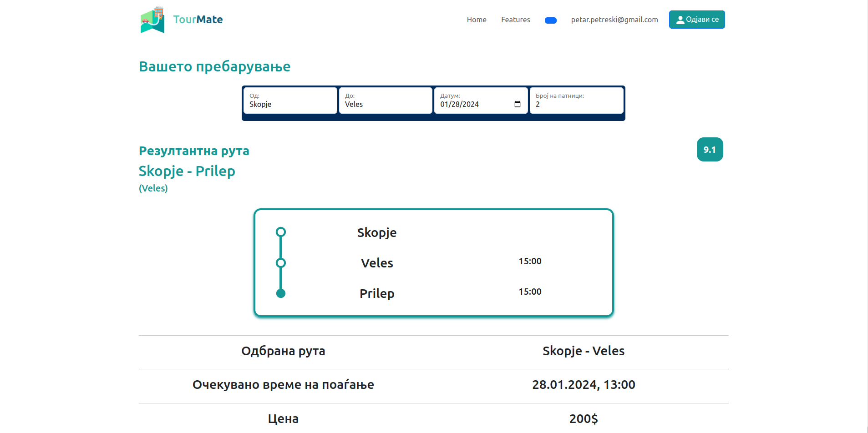Click the TourMate logo icon
The width and height of the screenshot is (868, 433).
152,20
